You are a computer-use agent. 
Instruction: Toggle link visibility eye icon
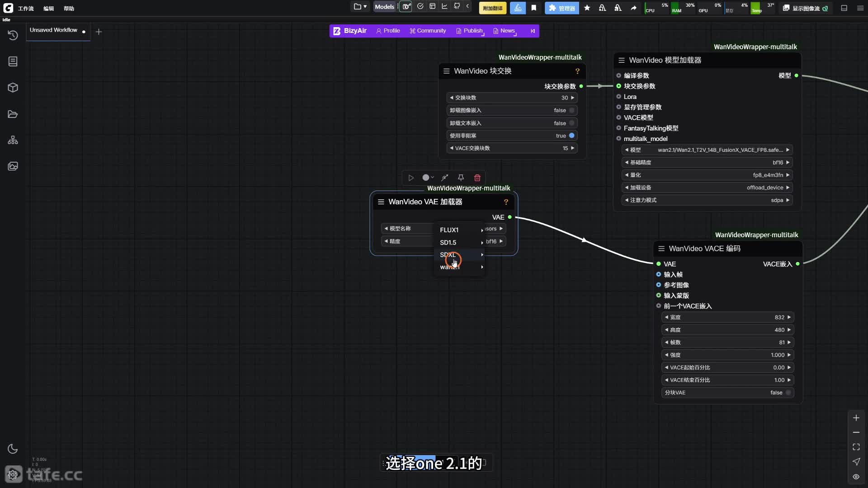coord(856,477)
